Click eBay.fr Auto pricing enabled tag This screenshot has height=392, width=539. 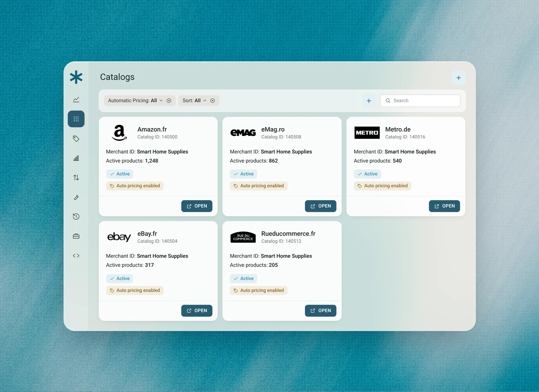[135, 290]
